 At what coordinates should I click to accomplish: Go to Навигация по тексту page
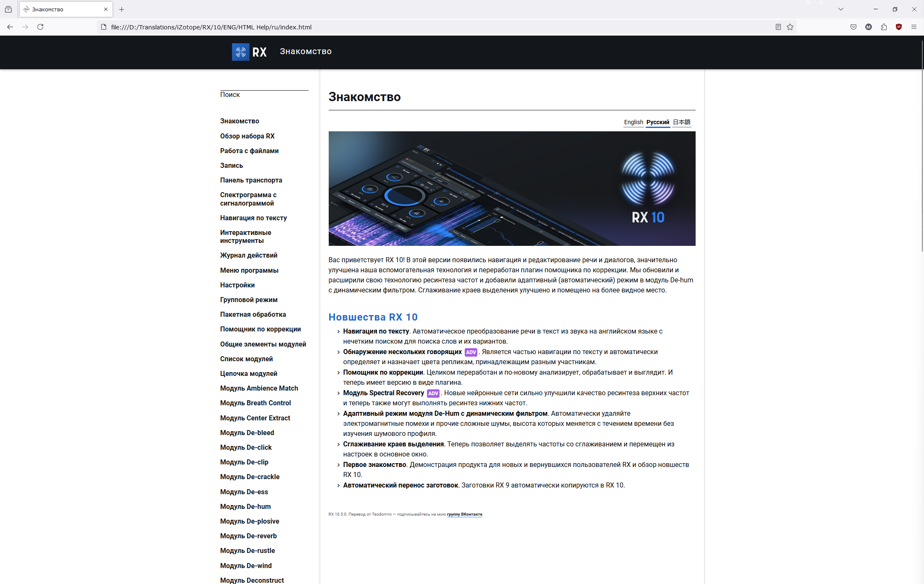253,218
